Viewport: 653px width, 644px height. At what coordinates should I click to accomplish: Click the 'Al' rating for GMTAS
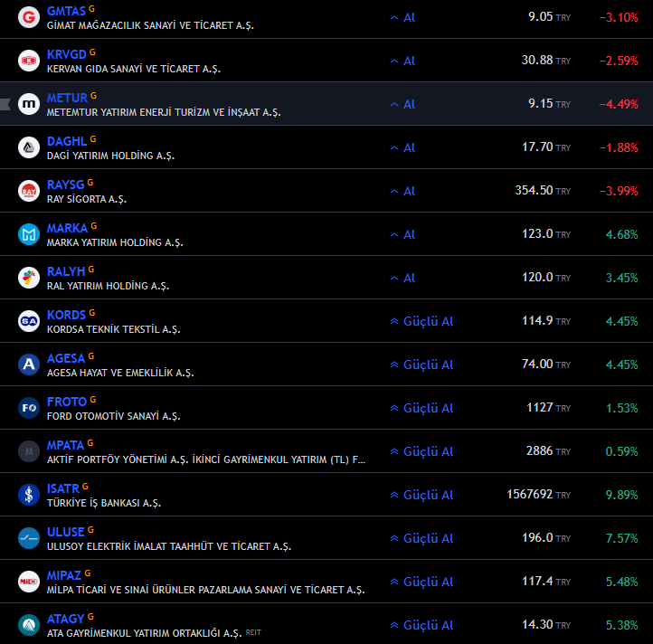coord(402,17)
